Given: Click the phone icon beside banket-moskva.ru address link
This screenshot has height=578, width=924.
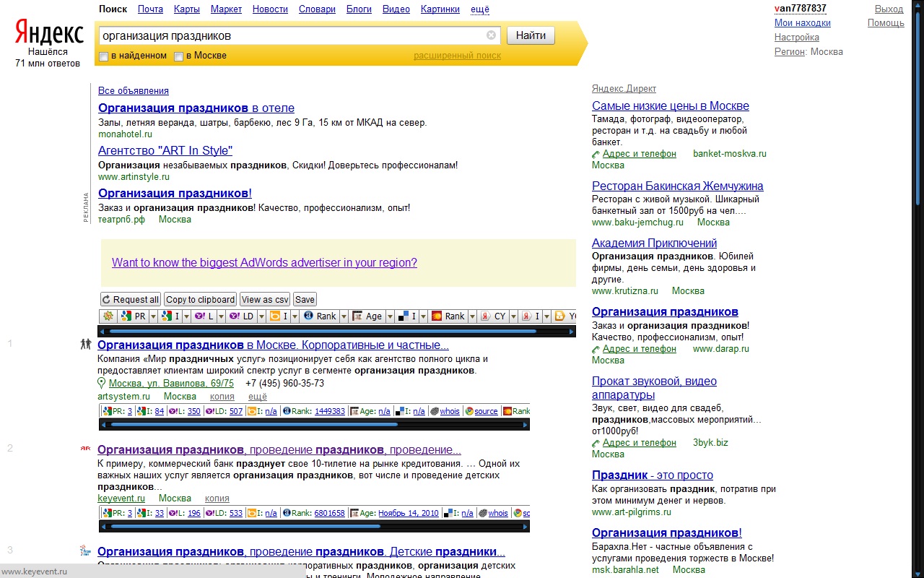Looking at the screenshot, I should click(x=596, y=154).
